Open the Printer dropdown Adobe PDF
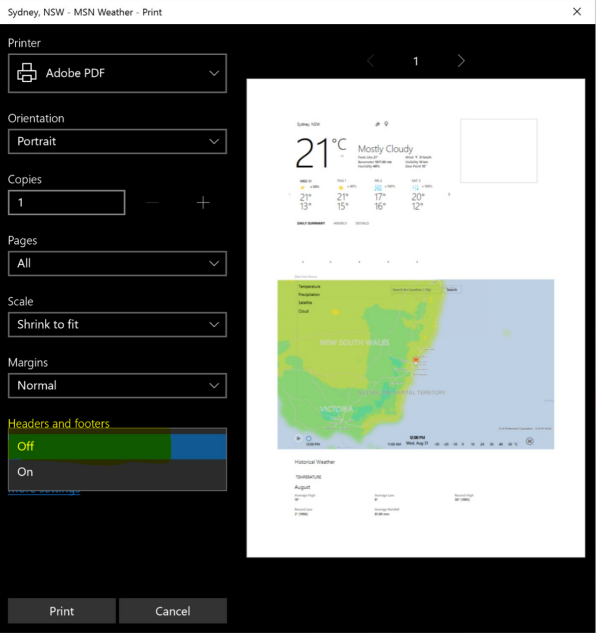The width and height of the screenshot is (596, 633). point(117,73)
